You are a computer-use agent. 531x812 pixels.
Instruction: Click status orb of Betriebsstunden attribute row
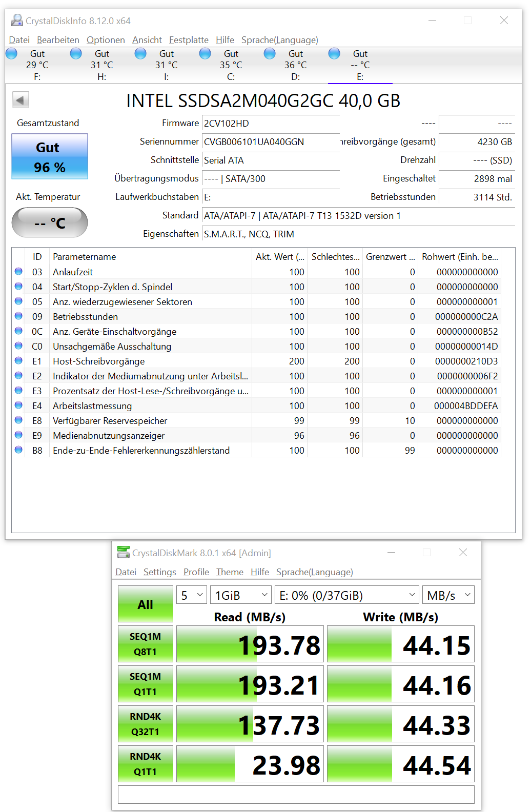[x=18, y=316]
